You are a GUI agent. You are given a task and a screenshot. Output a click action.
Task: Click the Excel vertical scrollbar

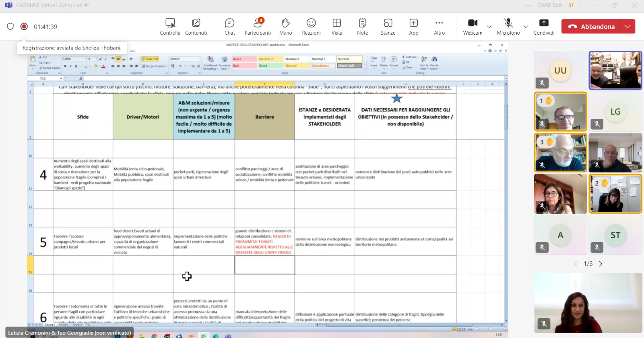(506, 201)
